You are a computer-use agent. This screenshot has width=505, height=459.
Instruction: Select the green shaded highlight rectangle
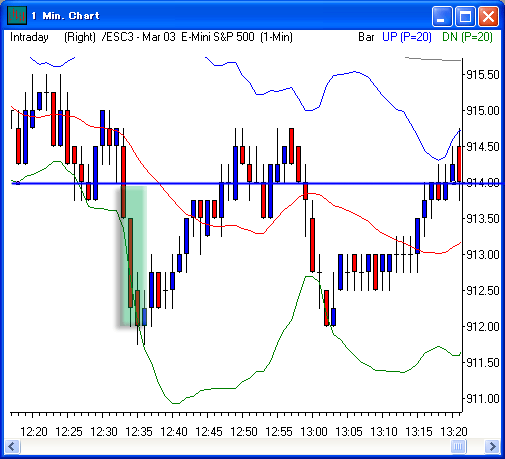(133, 256)
